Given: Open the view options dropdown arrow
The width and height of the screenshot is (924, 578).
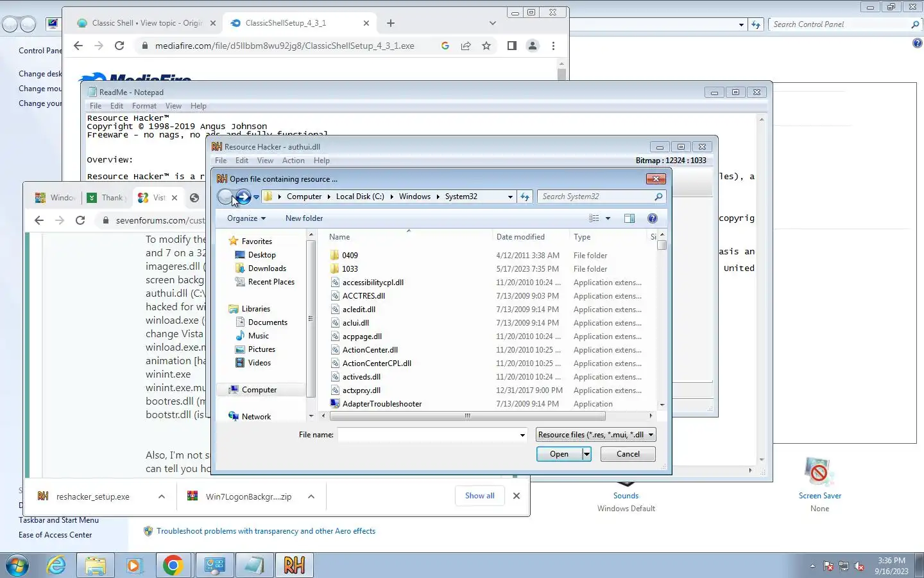Looking at the screenshot, I should pos(608,218).
